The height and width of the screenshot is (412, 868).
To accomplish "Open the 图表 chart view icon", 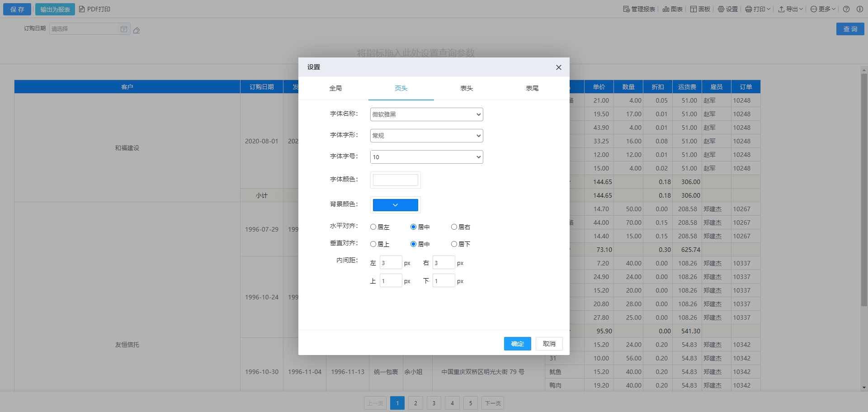I will [x=666, y=9].
